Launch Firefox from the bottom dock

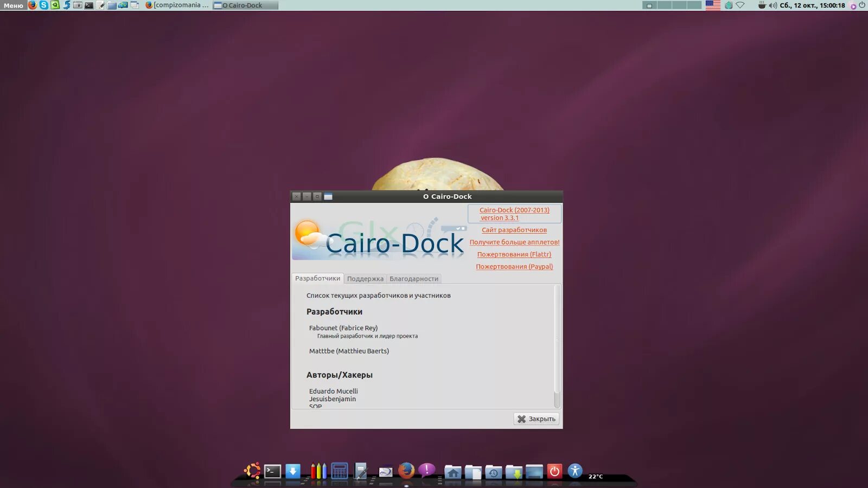click(x=406, y=470)
